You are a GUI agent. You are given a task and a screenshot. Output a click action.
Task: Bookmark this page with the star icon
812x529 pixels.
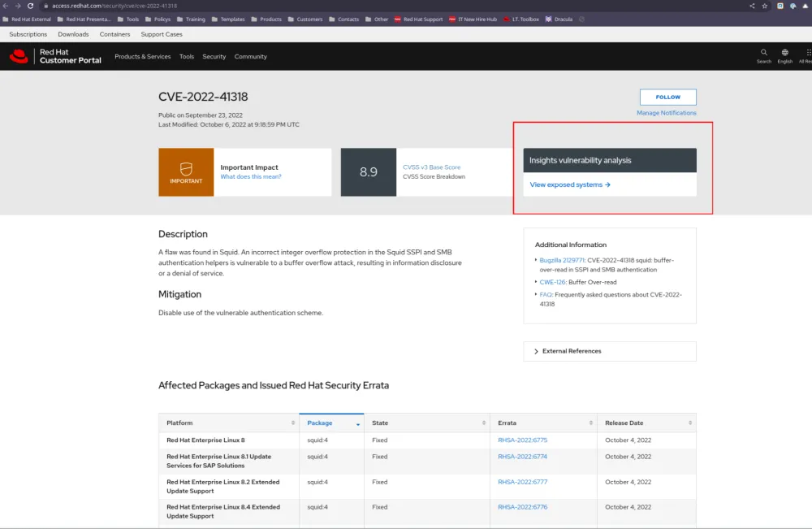pyautogui.click(x=764, y=6)
